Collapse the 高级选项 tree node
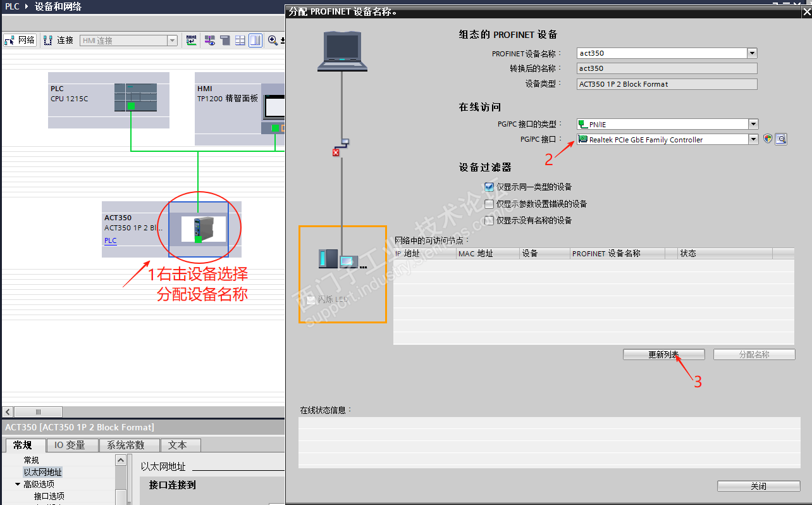Image resolution: width=812 pixels, height=505 pixels. coord(18,484)
